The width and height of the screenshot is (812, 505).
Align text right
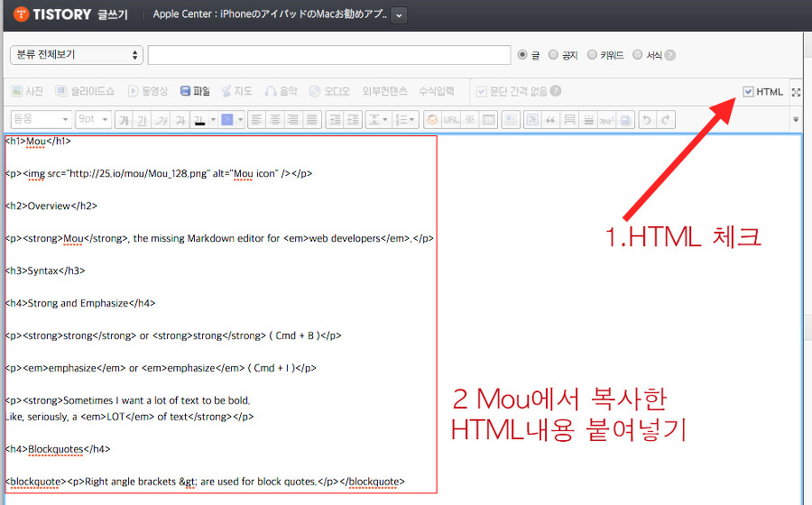click(x=293, y=120)
